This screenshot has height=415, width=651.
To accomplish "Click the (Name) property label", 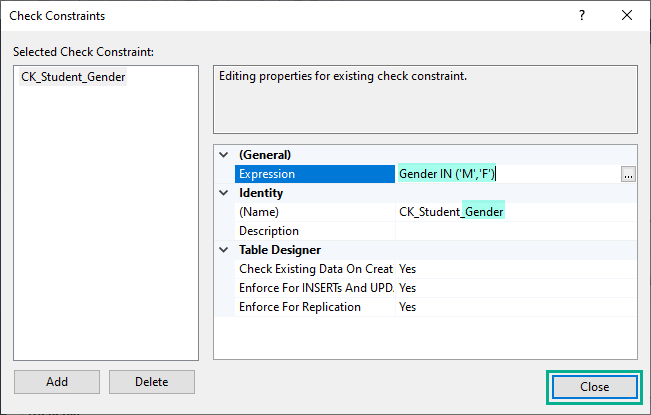I will [315, 212].
